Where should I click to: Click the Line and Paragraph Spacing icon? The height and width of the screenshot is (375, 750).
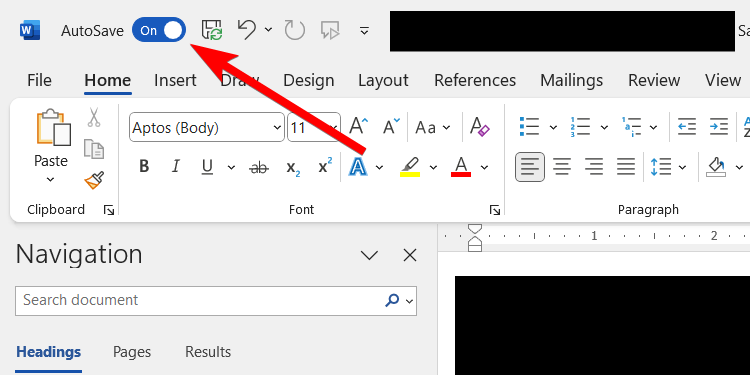(660, 167)
